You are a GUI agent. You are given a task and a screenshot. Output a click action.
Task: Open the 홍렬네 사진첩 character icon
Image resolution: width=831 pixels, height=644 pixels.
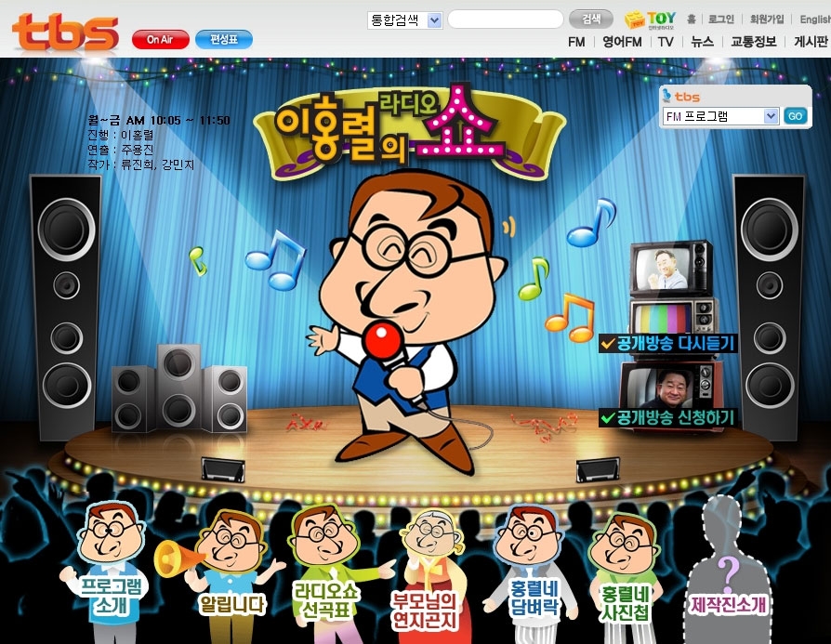(625, 567)
